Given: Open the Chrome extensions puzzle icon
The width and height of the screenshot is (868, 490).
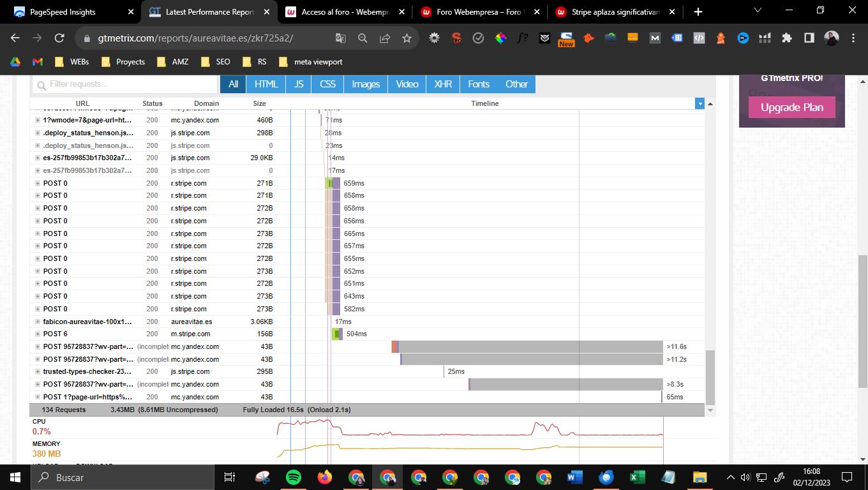Looking at the screenshot, I should [x=787, y=38].
